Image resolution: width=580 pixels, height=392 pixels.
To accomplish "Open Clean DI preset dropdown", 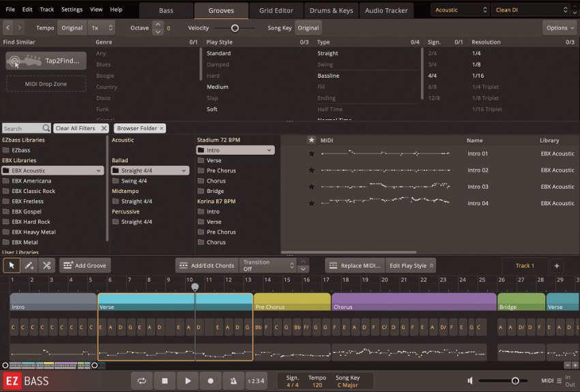I will click(531, 10).
